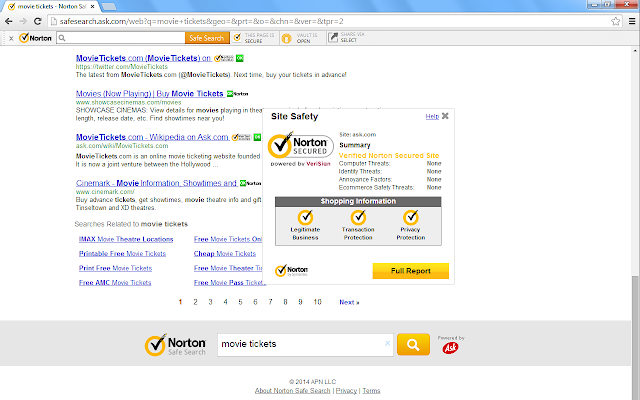Clear the bottom search box with the X
The image size is (640, 400).
(387, 344)
